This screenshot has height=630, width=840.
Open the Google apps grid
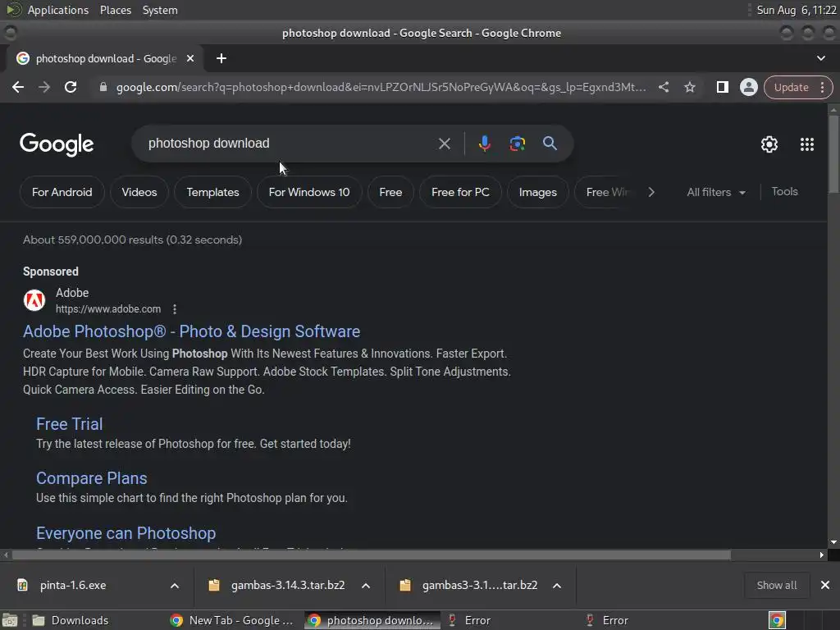pyautogui.click(x=807, y=144)
